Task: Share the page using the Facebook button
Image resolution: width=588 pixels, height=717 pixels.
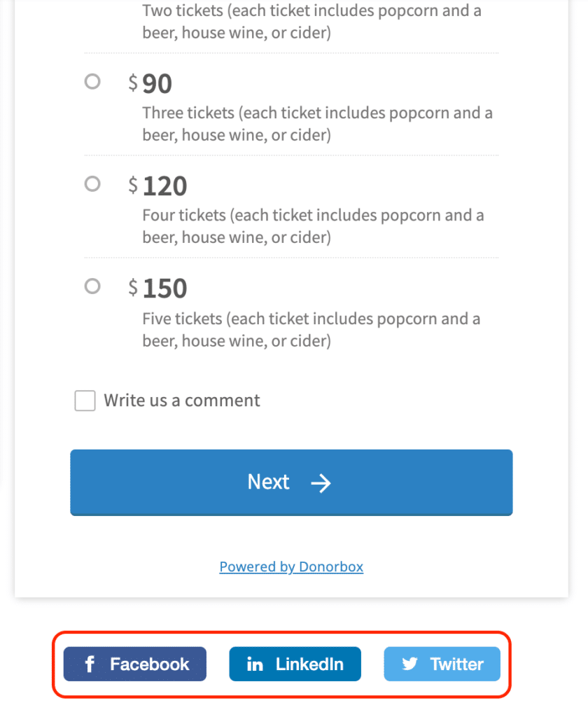Action: [x=134, y=664]
